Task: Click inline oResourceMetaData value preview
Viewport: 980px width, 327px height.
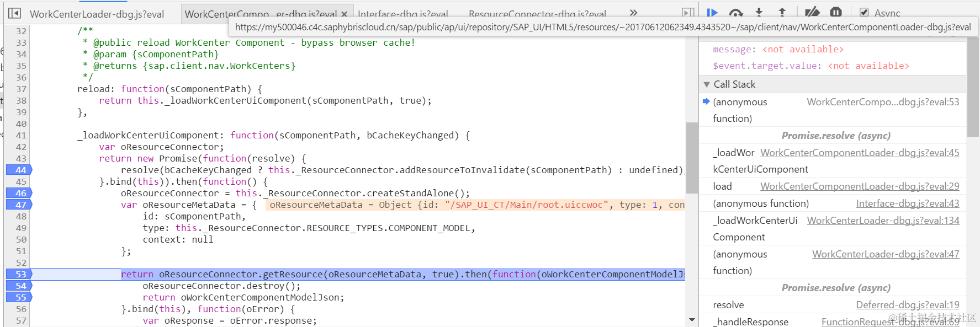Action: [x=475, y=205]
